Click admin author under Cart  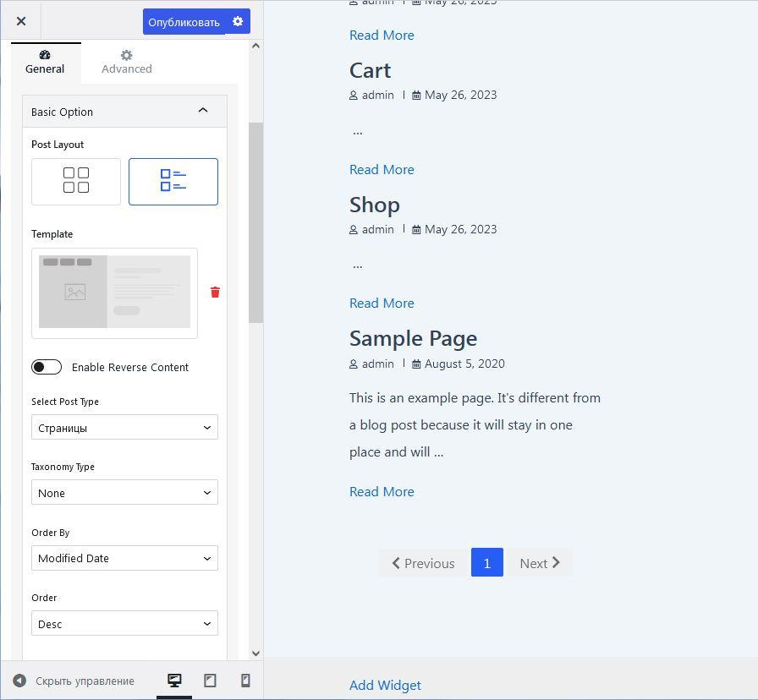coord(378,96)
